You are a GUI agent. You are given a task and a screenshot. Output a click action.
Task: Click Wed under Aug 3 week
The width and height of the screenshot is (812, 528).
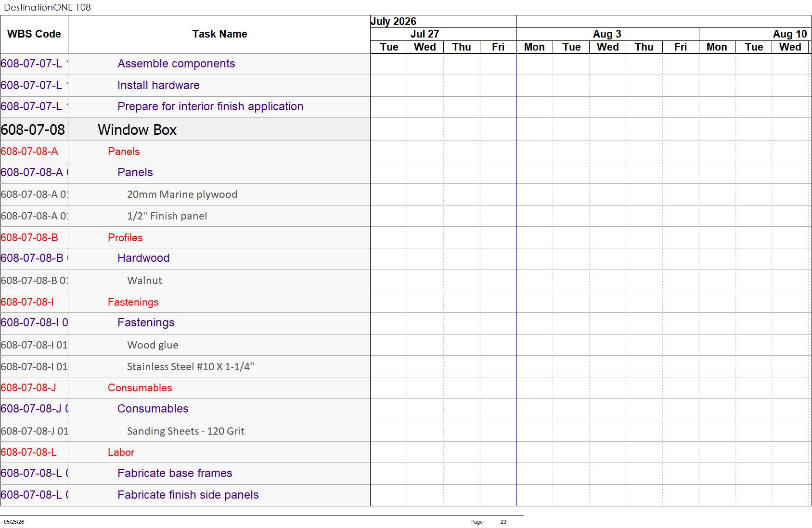tap(608, 47)
